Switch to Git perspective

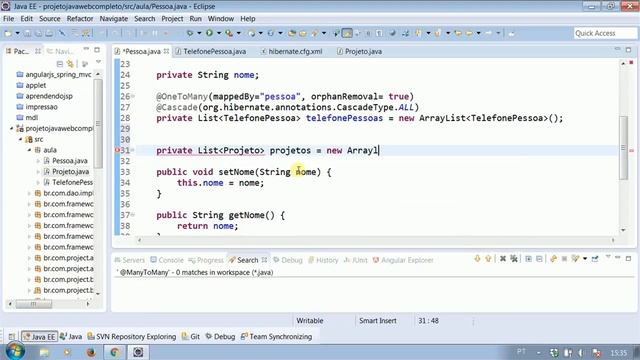point(191,337)
